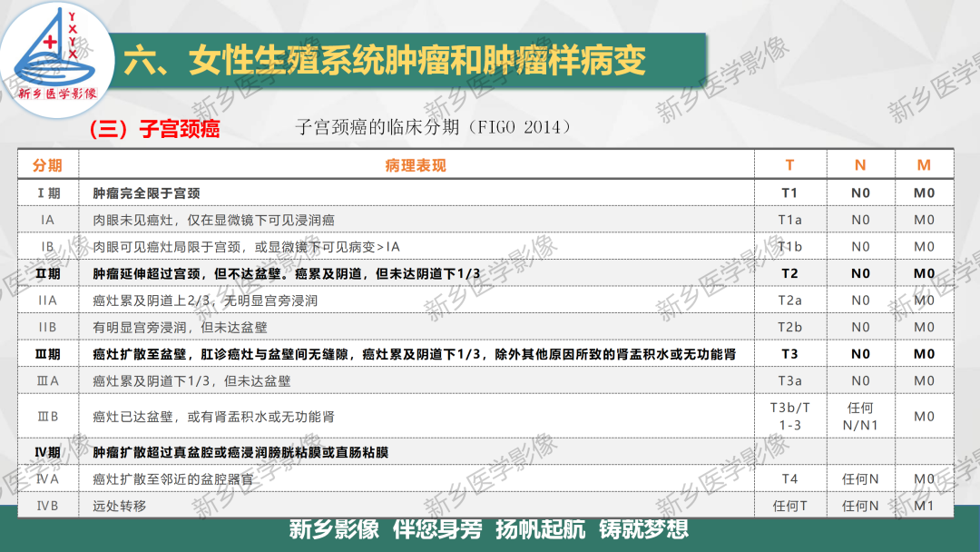Select the T1b cell
This screenshot has width=980, height=552.
coord(790,247)
